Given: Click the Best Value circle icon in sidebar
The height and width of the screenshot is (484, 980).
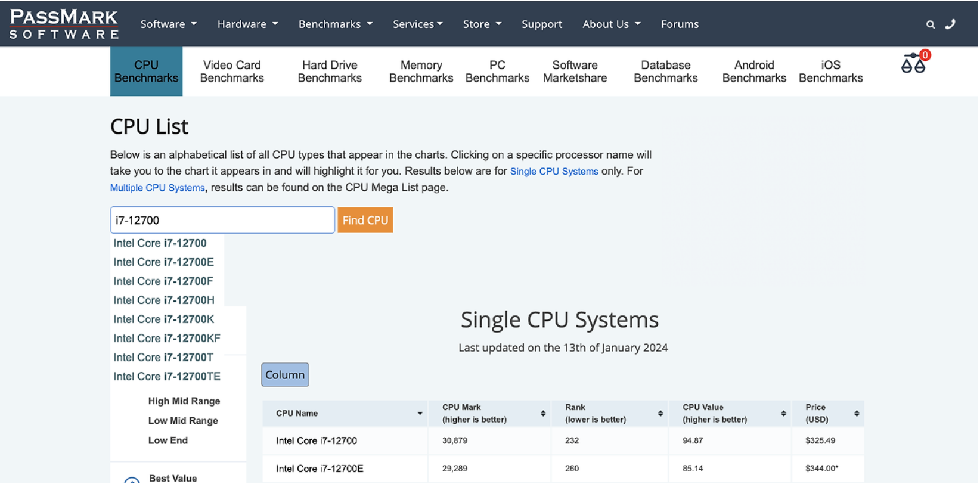Looking at the screenshot, I should click(132, 480).
